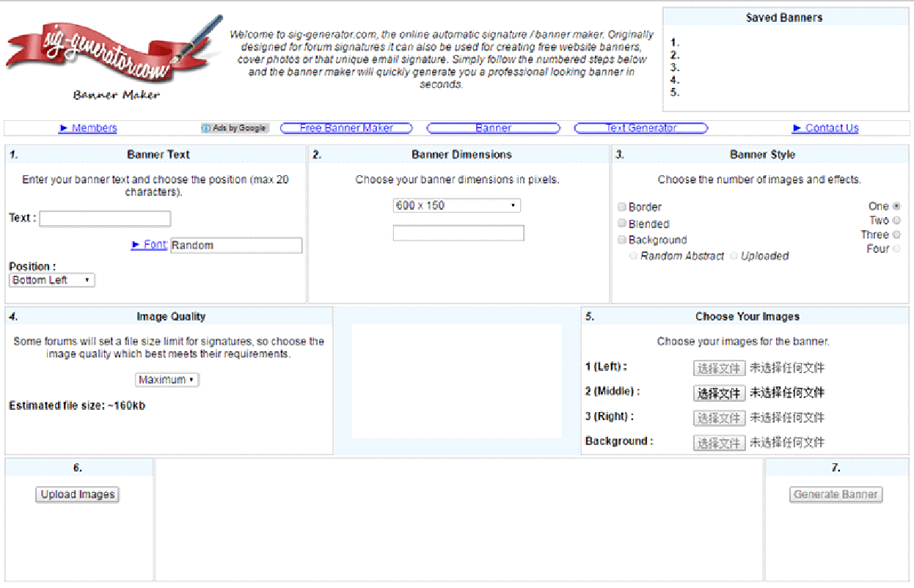Viewport: 914px width, 588px height.
Task: Open the Banner ad link
Action: pos(493,128)
